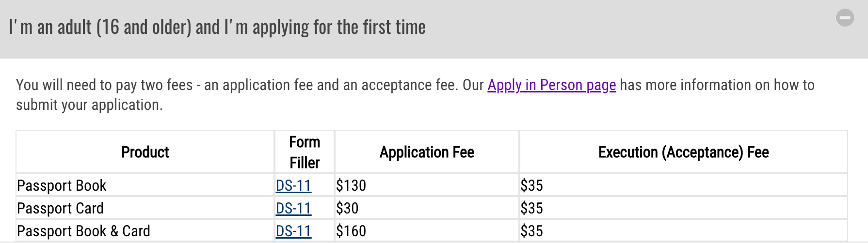868x243 pixels.
Task: Select the Passport Book product cell
Action: pyautogui.click(x=62, y=185)
